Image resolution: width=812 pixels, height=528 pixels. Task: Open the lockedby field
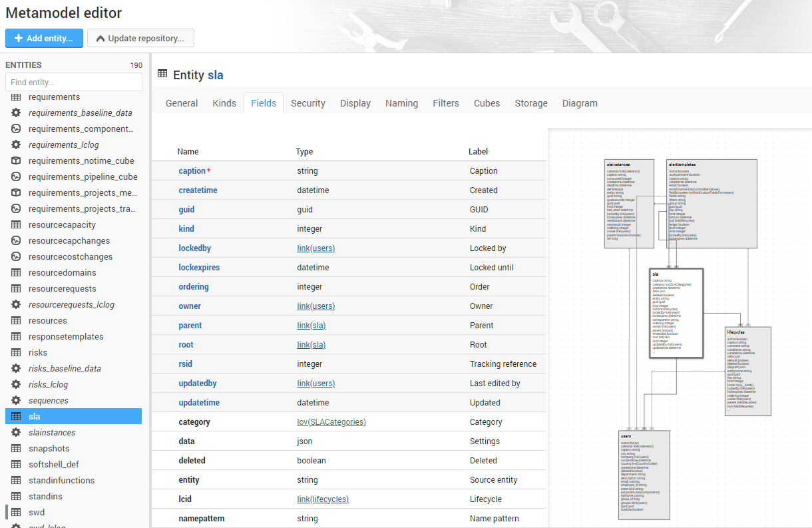195,248
